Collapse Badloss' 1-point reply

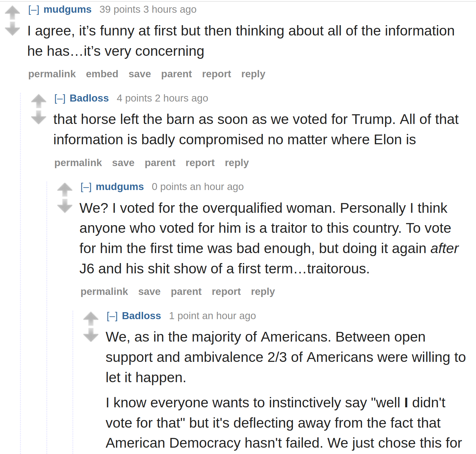[x=112, y=316]
